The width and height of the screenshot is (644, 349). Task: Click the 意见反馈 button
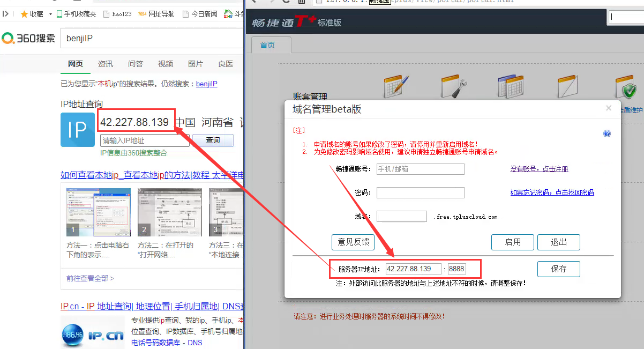click(353, 242)
